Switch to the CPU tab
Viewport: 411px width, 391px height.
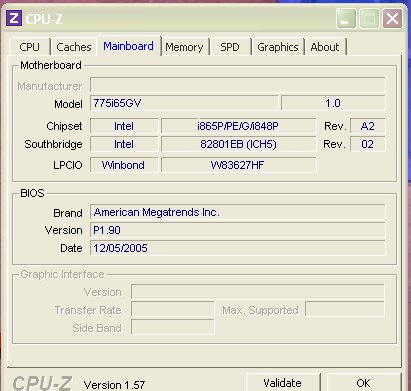[30, 47]
